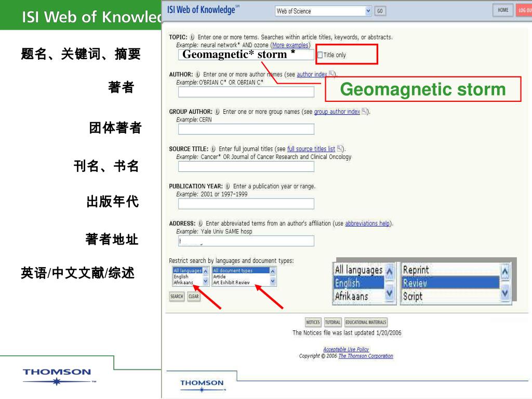Viewport: 532px width, 399px height.
Task: Click the TOPIC info icon
Action: coord(192,37)
